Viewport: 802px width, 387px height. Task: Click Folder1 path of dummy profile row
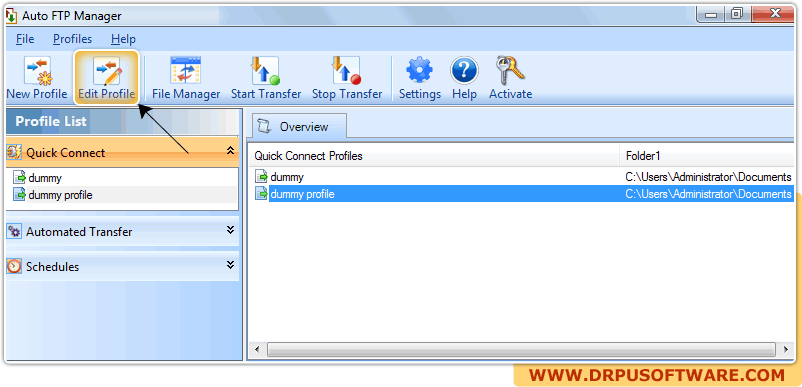click(708, 194)
